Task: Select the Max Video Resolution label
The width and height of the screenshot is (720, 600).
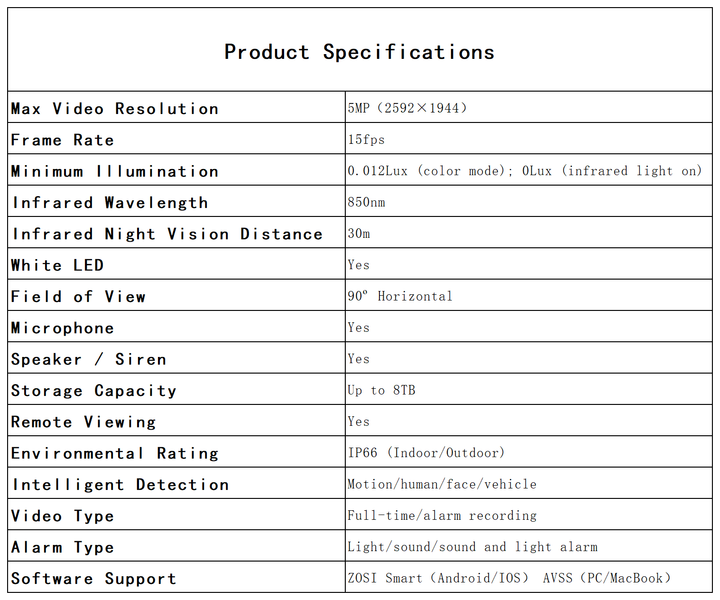Action: click(x=115, y=109)
